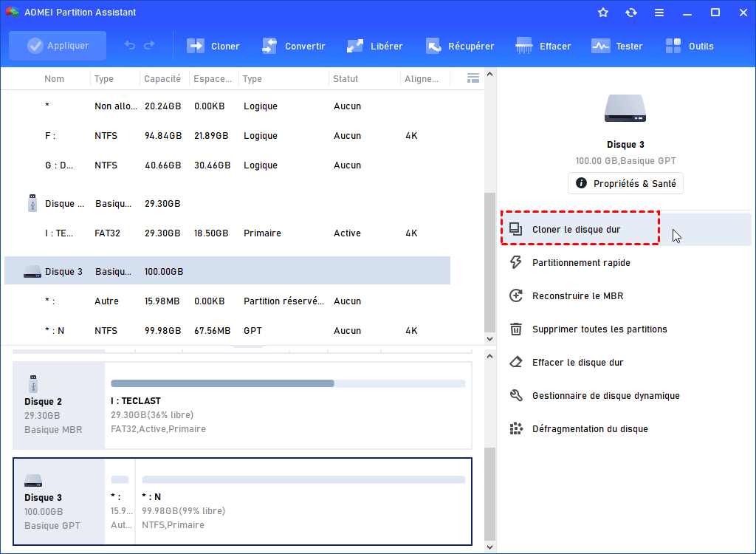Click disk map scroll down arrow

coord(490,547)
